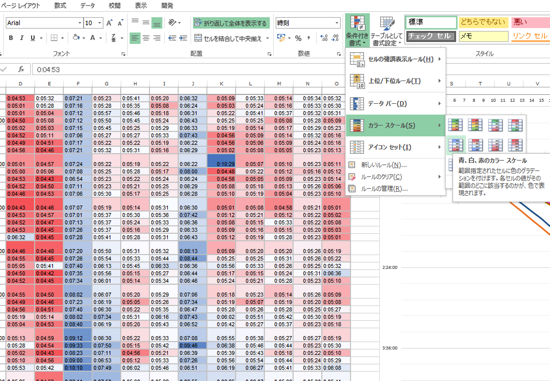
Task: Center text horizontally
Action: [x=146, y=38]
